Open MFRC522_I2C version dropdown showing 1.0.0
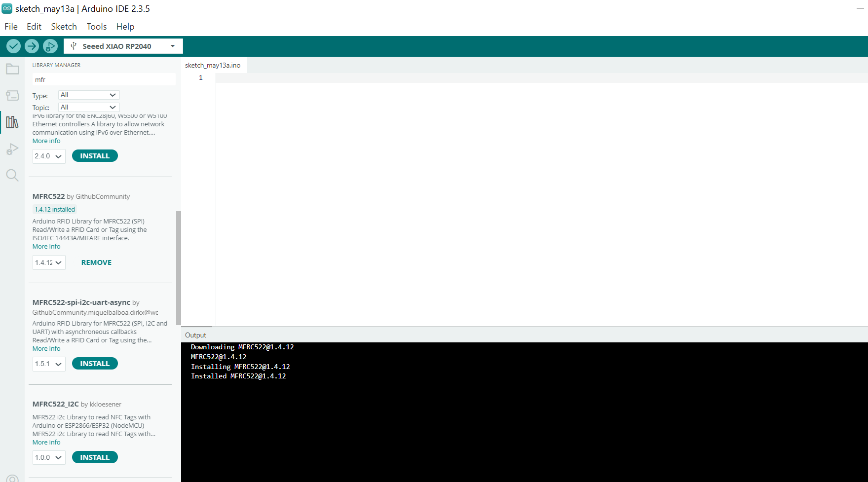The height and width of the screenshot is (482, 868). click(x=49, y=458)
